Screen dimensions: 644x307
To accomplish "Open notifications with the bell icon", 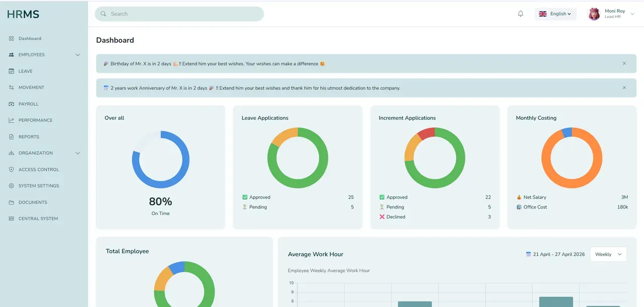I will pos(521,14).
